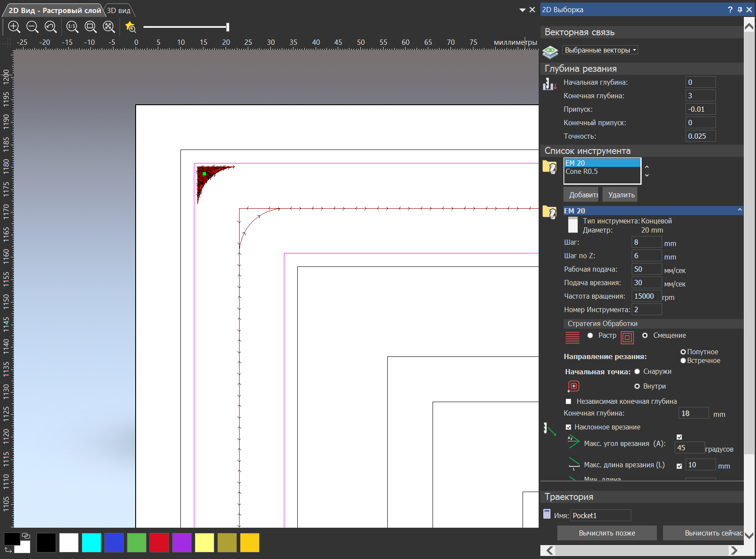Open the Выбранные векторы dropdown
Screen dimensions: 756x559
(600, 50)
